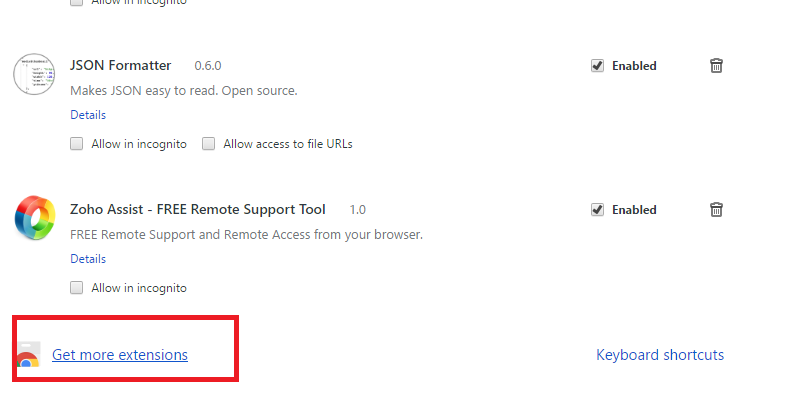Delete Zoho Assist with the trash icon
The image size is (792, 402).
(x=716, y=210)
